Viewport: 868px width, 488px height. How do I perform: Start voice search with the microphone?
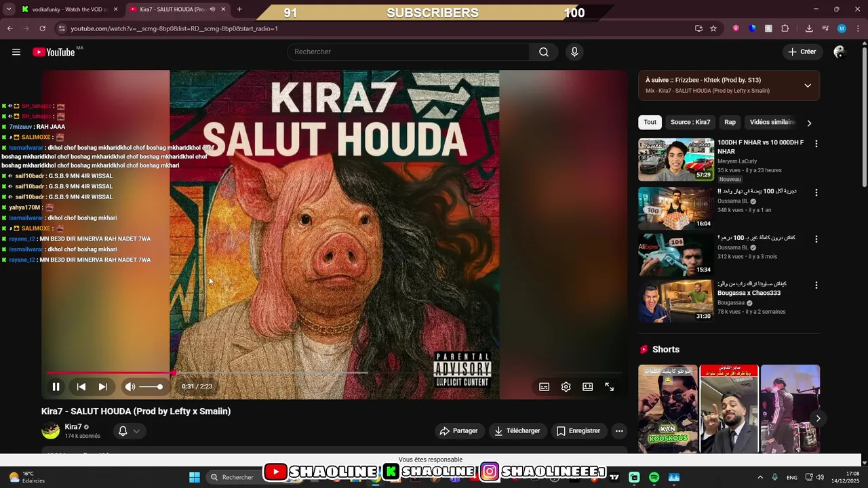coord(574,52)
